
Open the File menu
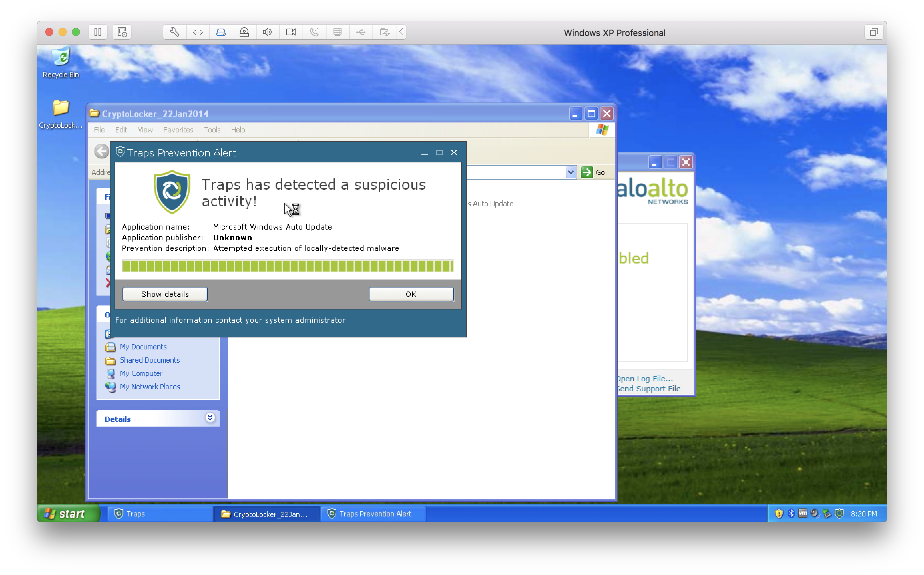[99, 130]
